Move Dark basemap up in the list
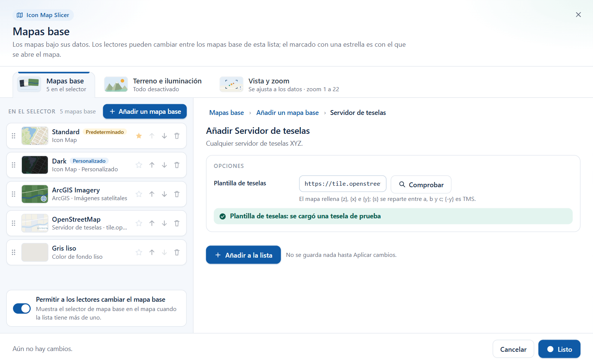 (x=152, y=165)
